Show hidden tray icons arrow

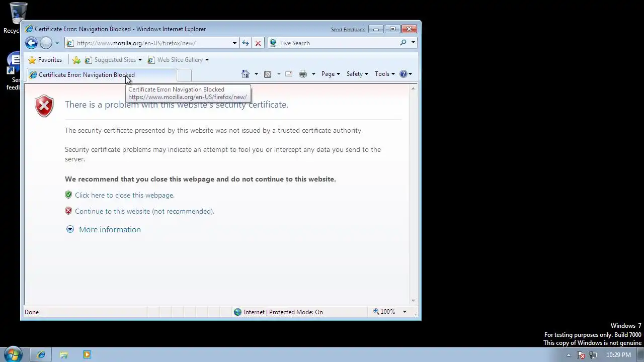569,355
